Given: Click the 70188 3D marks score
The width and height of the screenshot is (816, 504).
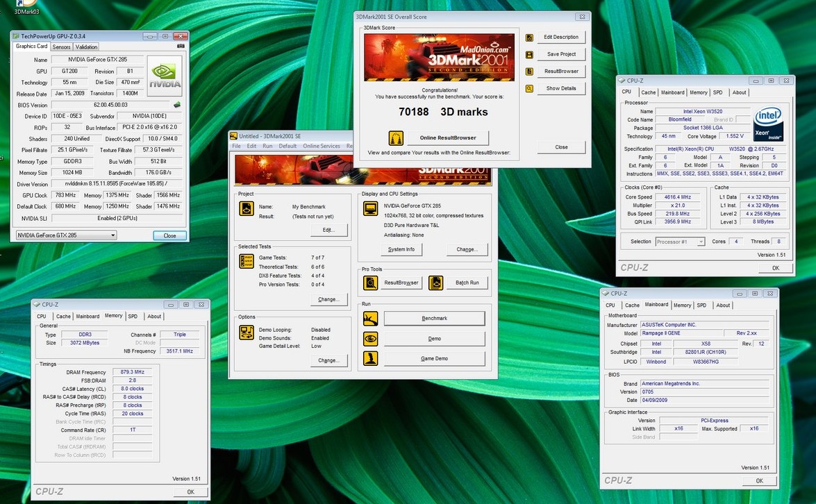Looking at the screenshot, I should coord(443,112).
